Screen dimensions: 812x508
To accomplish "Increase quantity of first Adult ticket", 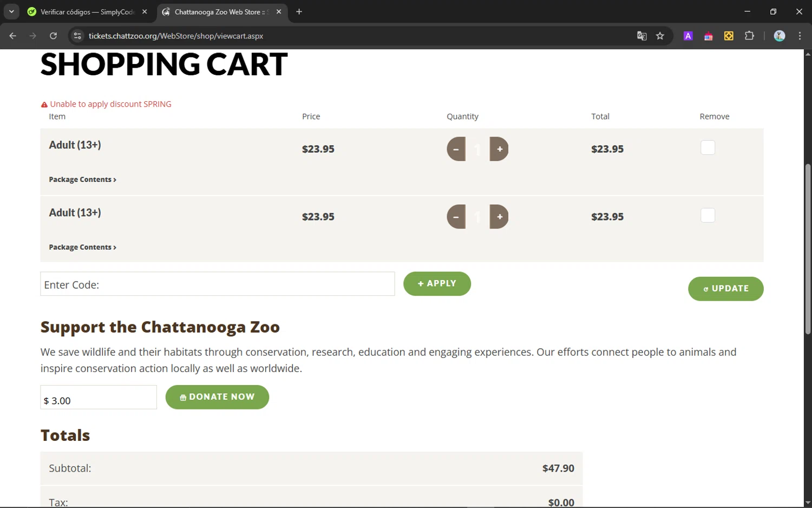I will pyautogui.click(x=499, y=149).
